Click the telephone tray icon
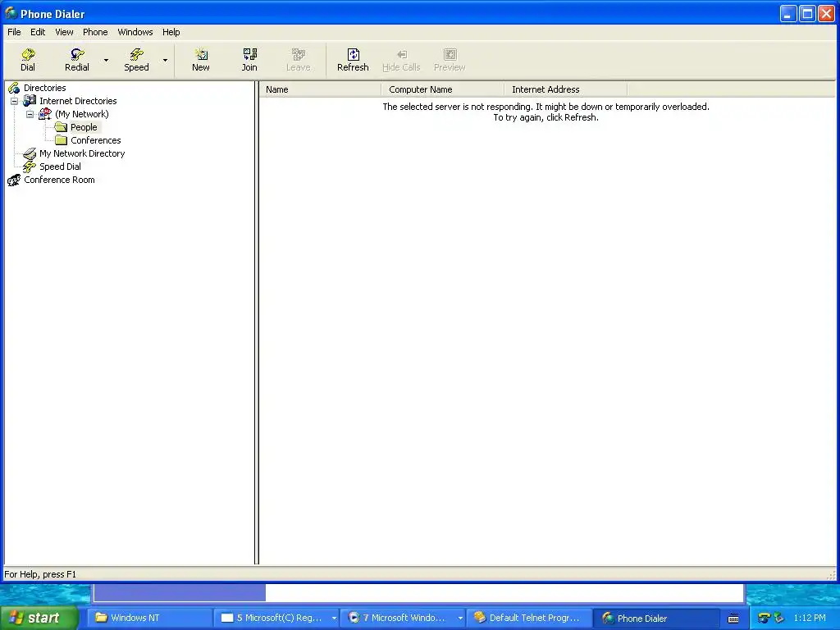 [x=765, y=619]
